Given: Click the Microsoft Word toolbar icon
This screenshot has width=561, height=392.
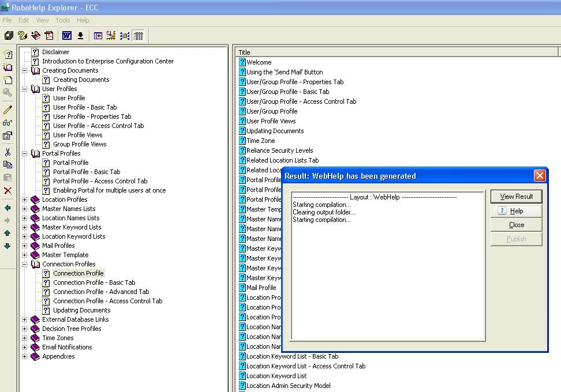Looking at the screenshot, I should tap(67, 36).
